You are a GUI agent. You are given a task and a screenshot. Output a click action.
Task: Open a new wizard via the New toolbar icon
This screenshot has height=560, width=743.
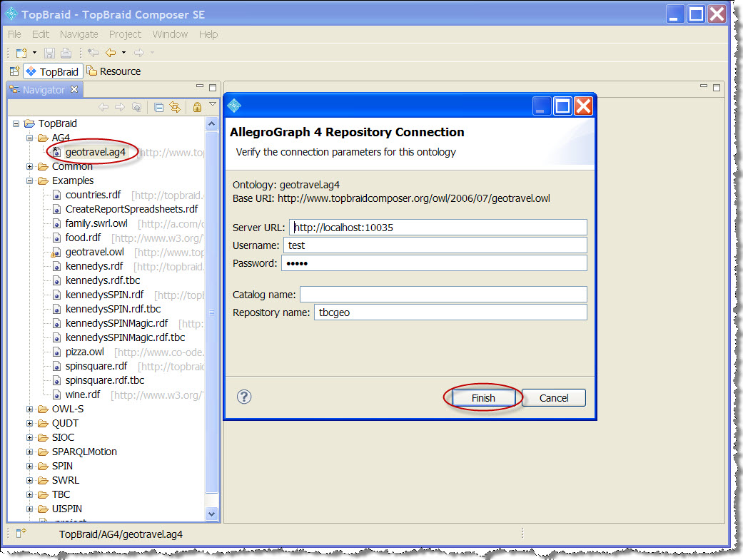pos(21,52)
